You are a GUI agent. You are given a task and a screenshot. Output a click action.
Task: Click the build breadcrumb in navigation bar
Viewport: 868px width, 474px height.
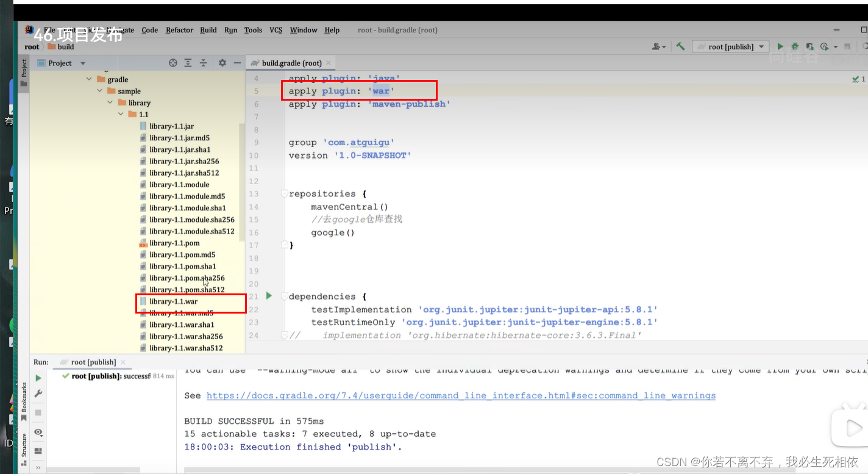pos(61,46)
